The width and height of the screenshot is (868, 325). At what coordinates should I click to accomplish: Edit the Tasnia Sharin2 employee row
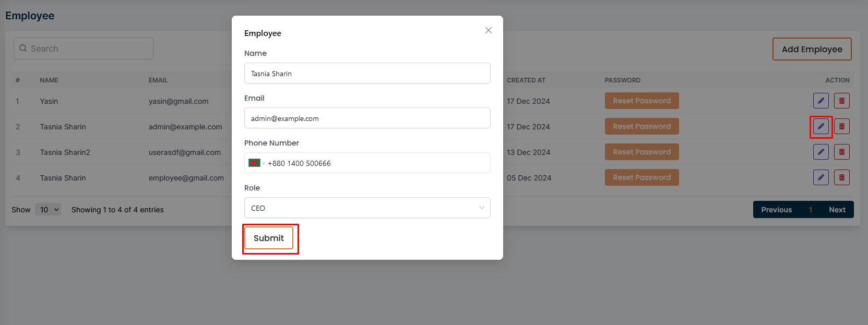pyautogui.click(x=821, y=152)
